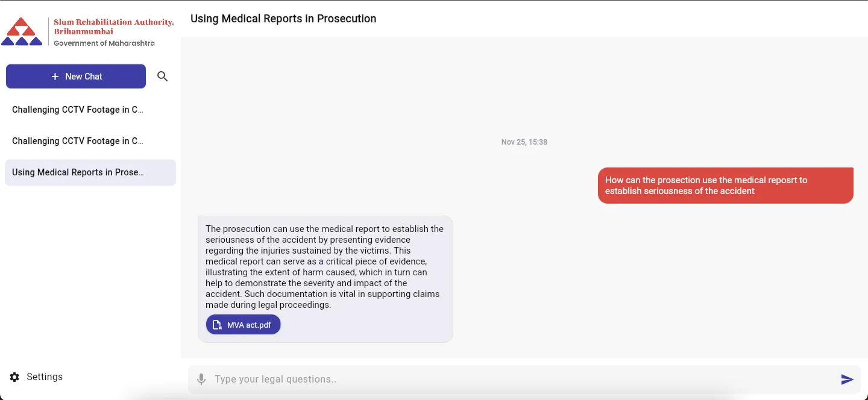
Task: Open the first Challenging CCTV Footage conversation
Action: [77, 110]
